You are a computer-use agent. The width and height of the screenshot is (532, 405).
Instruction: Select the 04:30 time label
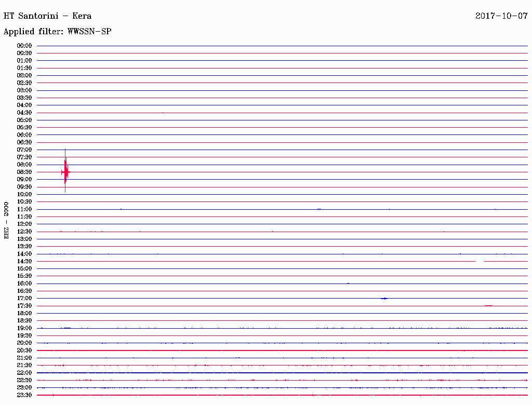click(x=24, y=113)
